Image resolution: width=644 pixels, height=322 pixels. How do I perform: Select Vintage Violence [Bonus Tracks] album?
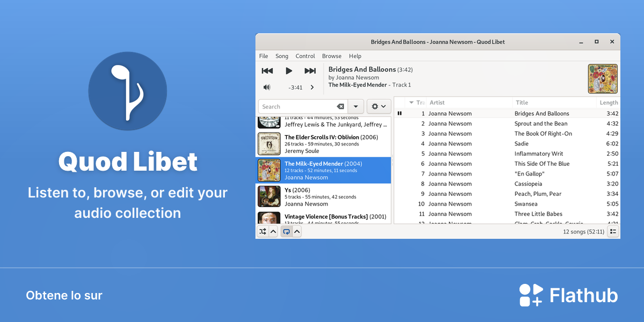point(324,217)
